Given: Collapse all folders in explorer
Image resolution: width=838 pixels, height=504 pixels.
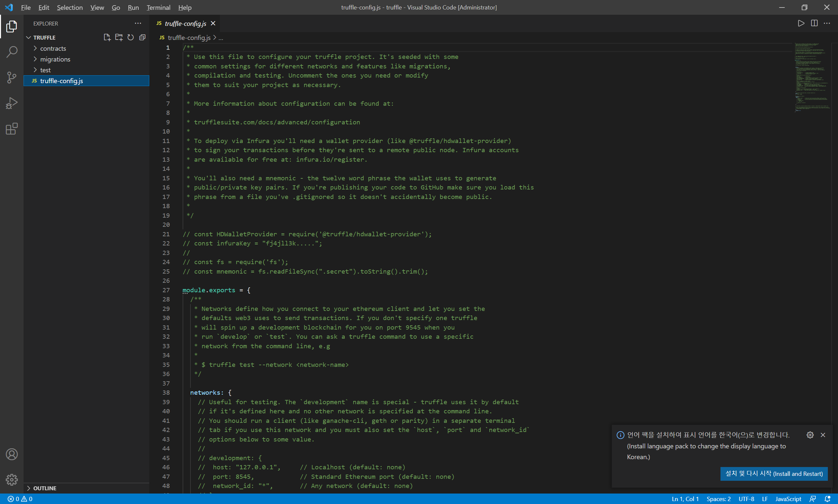Looking at the screenshot, I should 142,37.
